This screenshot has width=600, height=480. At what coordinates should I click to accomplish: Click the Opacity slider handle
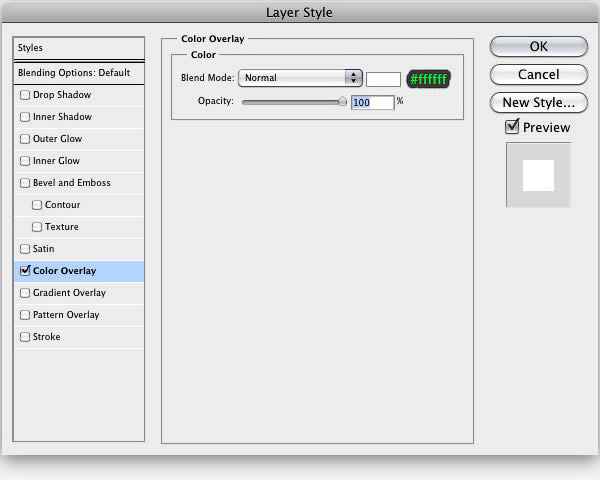[342, 101]
